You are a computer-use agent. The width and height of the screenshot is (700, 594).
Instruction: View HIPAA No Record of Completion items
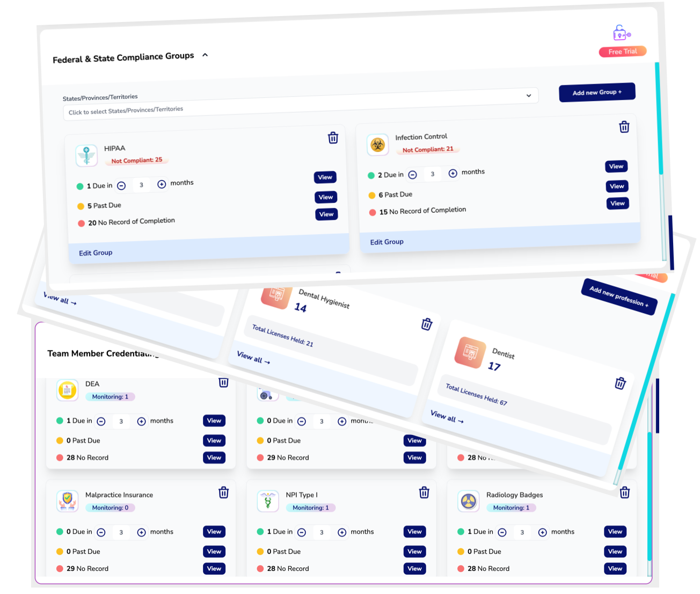pyautogui.click(x=326, y=214)
